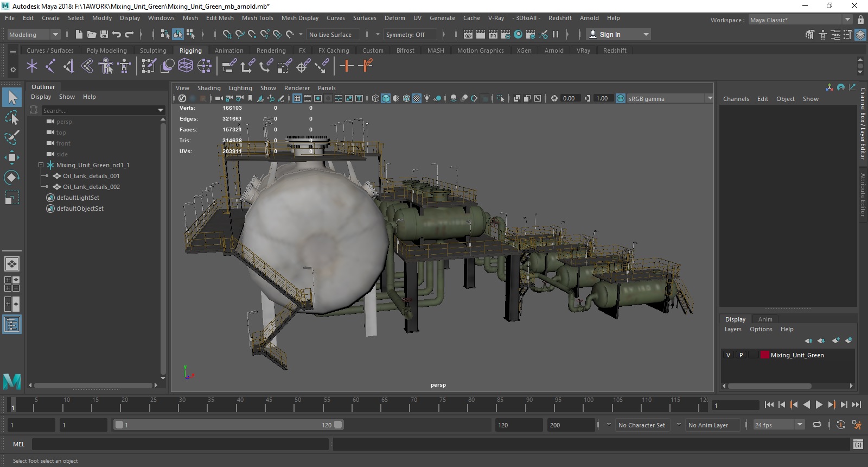Activate the Scale tool in toolbox

[12, 198]
